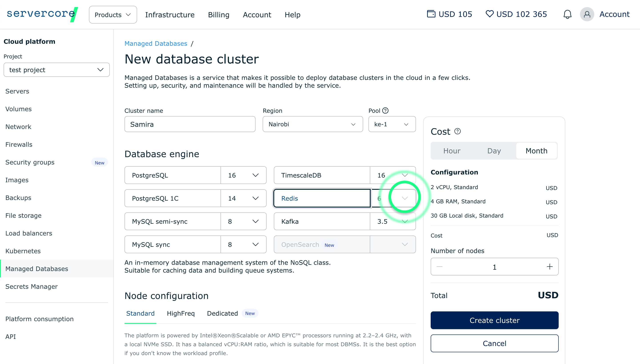Open Kubernetes in the sidebar
Screen dimensions: 640x364
23,251
